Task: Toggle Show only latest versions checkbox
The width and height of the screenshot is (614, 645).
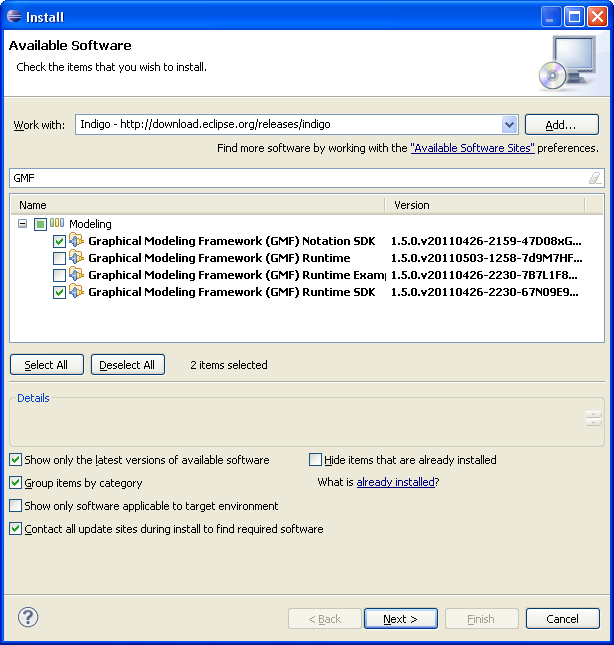Action: coord(16,459)
